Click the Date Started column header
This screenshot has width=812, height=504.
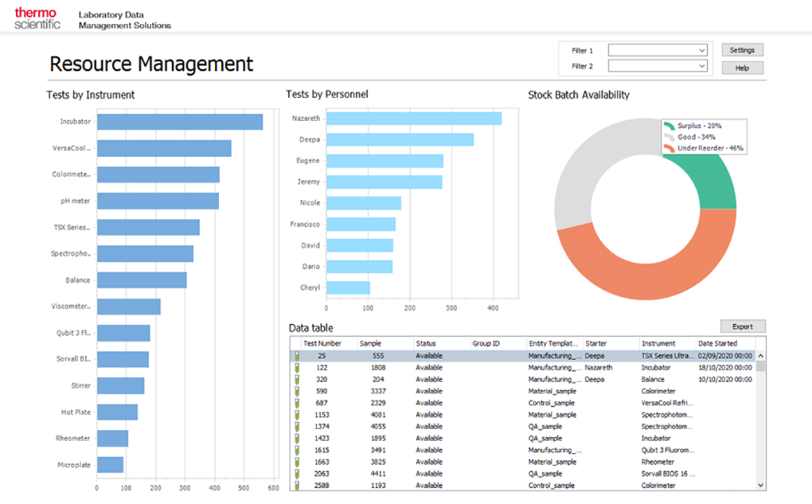[717, 344]
